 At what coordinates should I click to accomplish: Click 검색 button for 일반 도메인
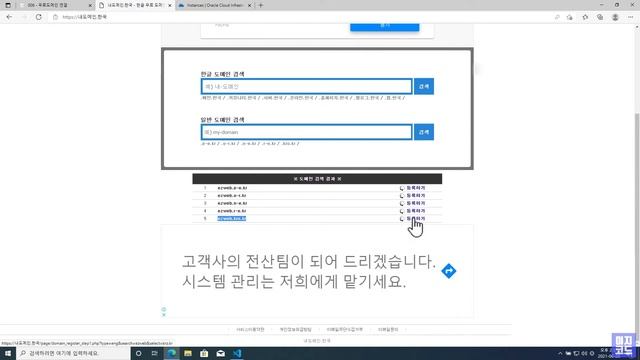click(424, 132)
